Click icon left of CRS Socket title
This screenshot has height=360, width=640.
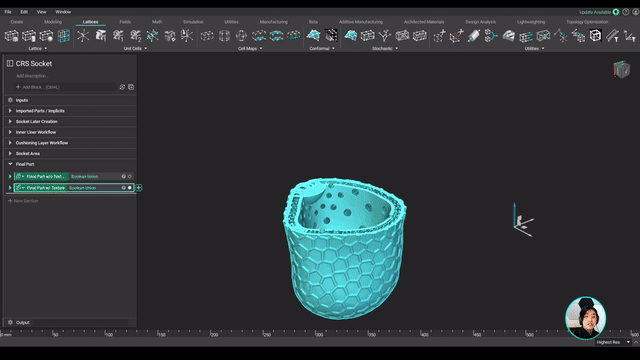point(10,64)
